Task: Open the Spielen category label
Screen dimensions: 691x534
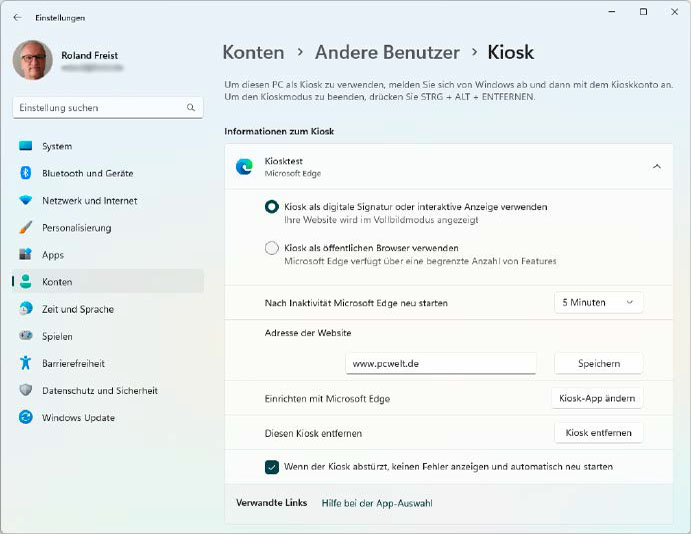Action: (57, 337)
